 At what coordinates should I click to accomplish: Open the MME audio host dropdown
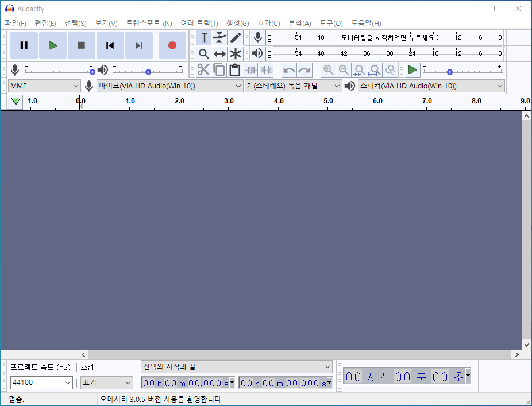pyautogui.click(x=44, y=86)
